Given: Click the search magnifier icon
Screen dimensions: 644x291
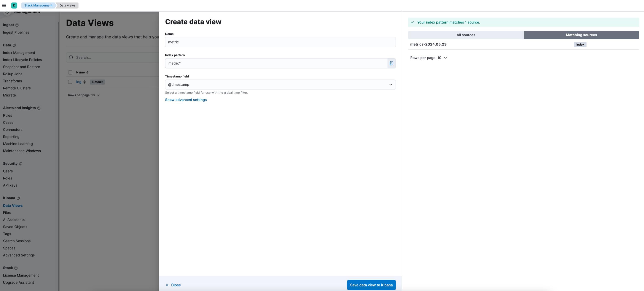Looking at the screenshot, I should [x=71, y=57].
